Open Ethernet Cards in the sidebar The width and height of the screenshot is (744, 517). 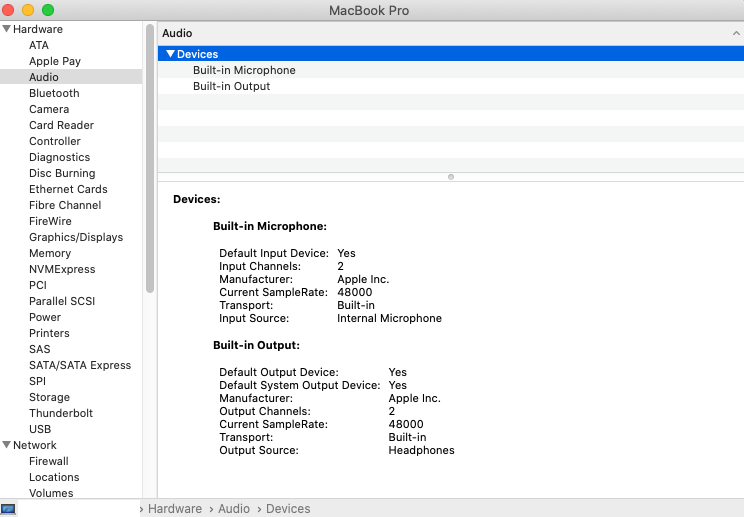pos(68,189)
